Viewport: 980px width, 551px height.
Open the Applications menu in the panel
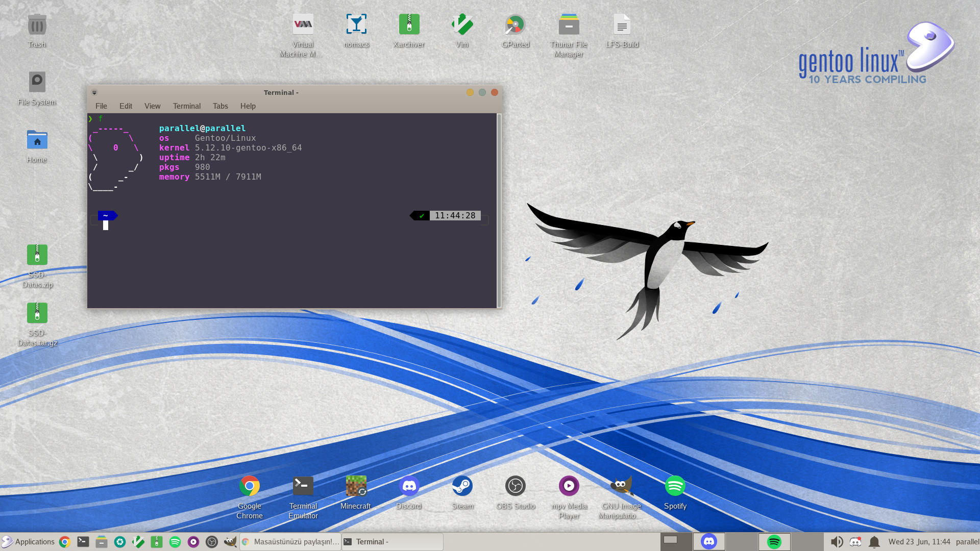coord(28,542)
